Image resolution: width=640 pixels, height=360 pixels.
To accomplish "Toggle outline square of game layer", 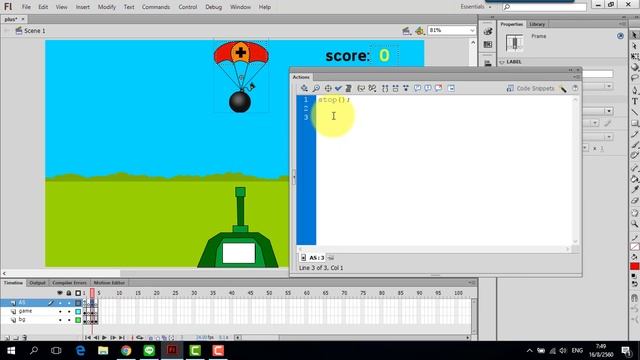I will (x=78, y=311).
